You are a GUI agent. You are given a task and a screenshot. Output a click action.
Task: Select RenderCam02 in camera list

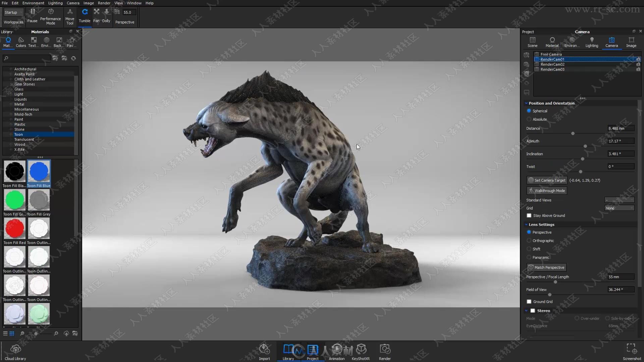click(587, 64)
